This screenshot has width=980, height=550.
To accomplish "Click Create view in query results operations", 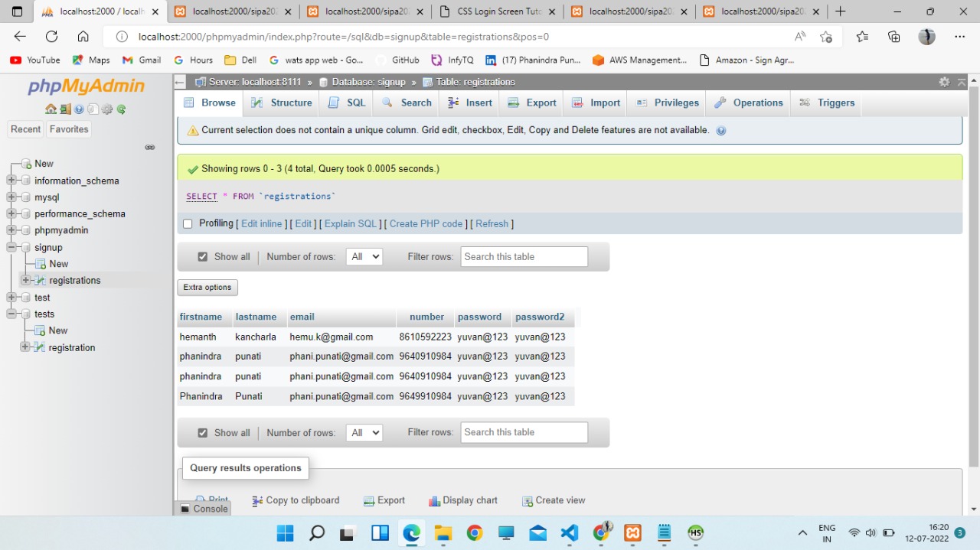I will (554, 500).
